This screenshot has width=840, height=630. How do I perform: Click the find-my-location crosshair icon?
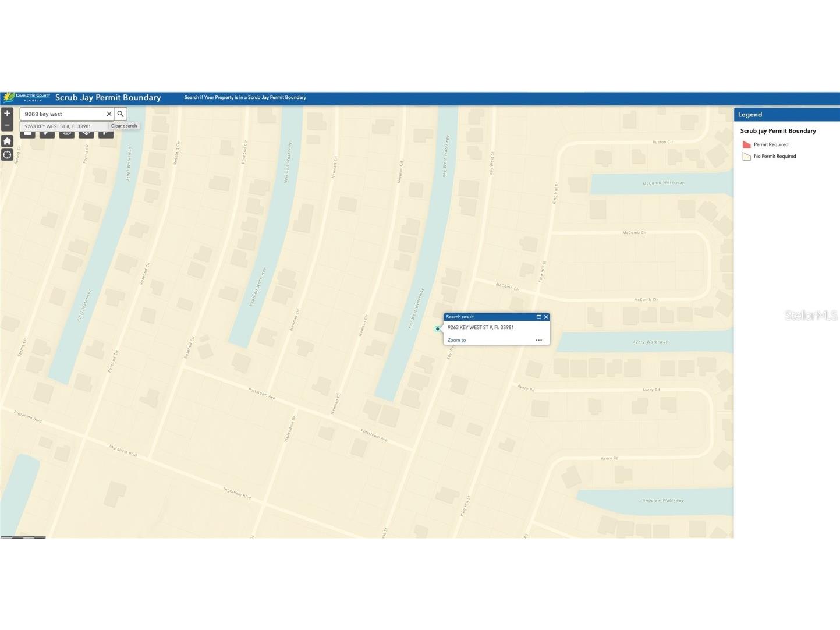[x=7, y=155]
